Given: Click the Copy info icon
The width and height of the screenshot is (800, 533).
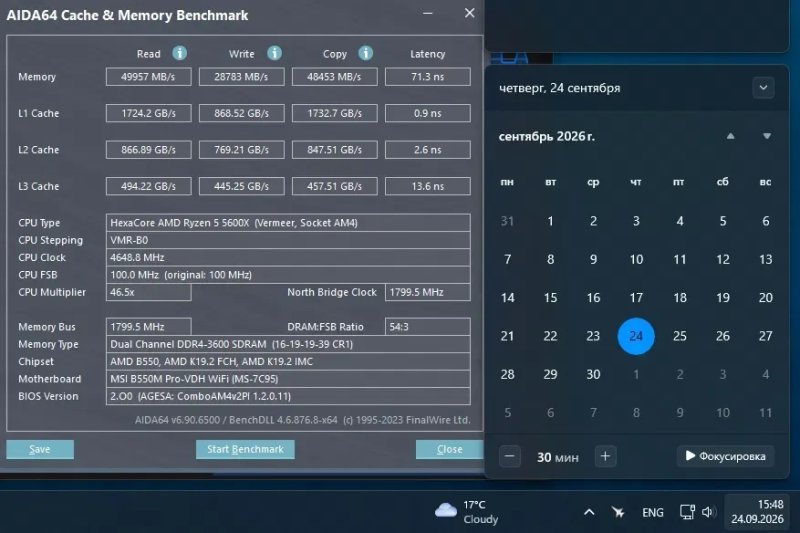Looking at the screenshot, I should coord(365,53).
